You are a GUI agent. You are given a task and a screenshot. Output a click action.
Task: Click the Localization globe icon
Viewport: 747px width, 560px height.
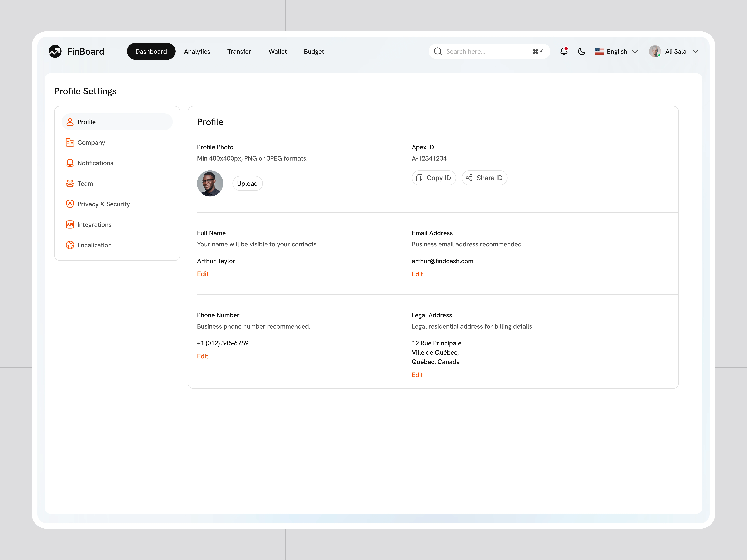(70, 245)
